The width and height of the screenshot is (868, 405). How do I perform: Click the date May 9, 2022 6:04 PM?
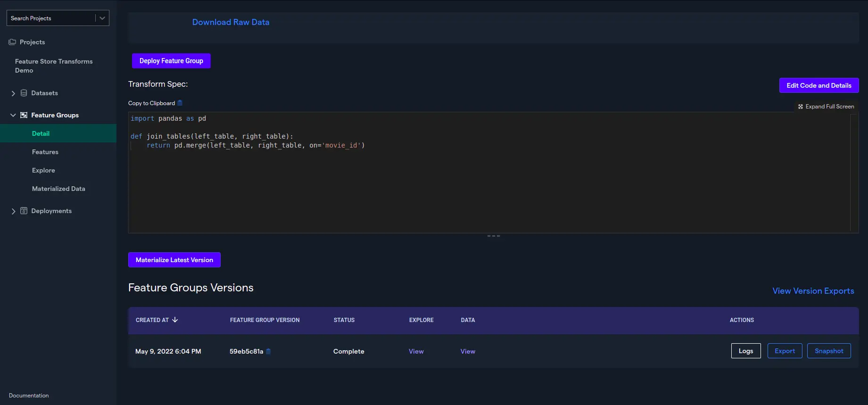click(x=168, y=351)
